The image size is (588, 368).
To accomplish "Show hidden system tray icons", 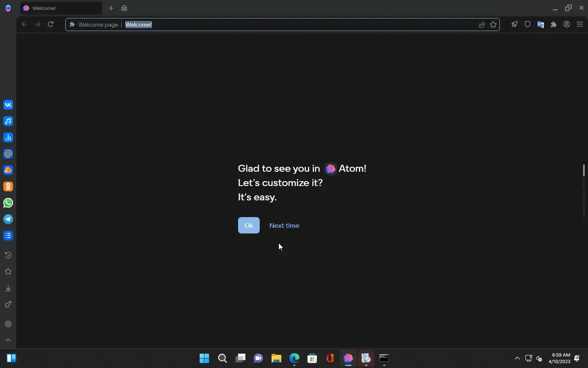I will click(518, 359).
